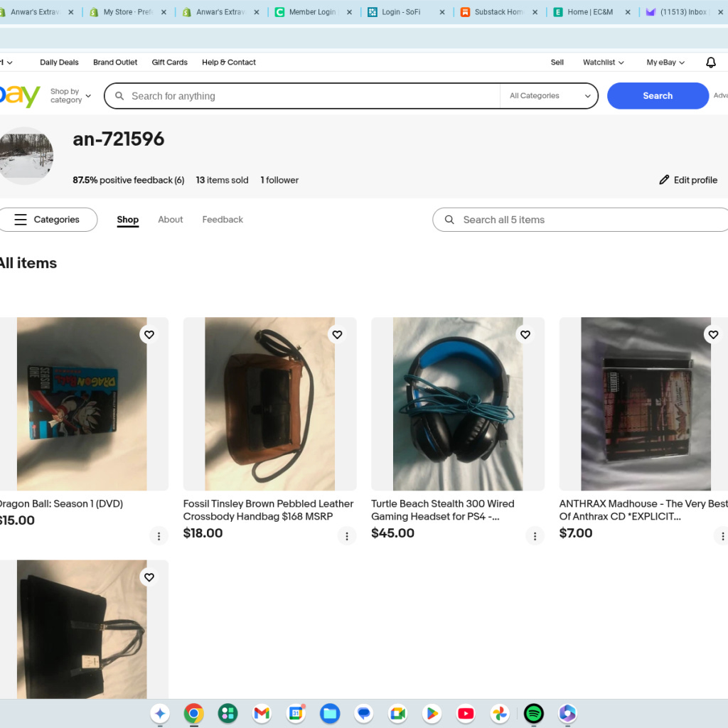The height and width of the screenshot is (728, 728).
Task: Open the Gift Cards link
Action: coord(169,63)
